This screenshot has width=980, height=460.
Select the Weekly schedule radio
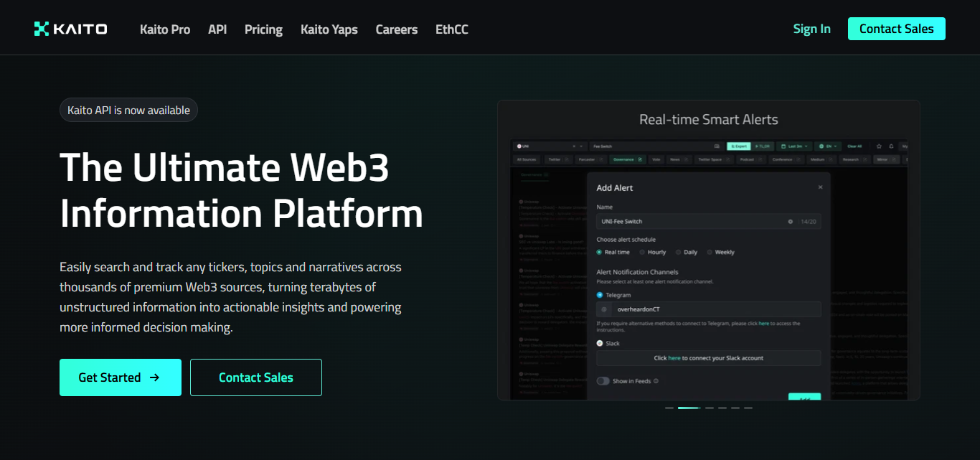pos(710,252)
